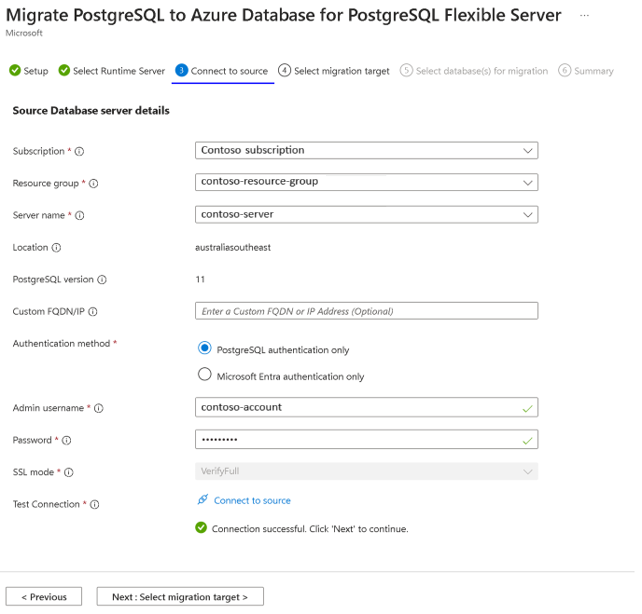This screenshot has width=642, height=614.
Task: Choose Microsoft Entra authentication only
Action: click(x=205, y=375)
